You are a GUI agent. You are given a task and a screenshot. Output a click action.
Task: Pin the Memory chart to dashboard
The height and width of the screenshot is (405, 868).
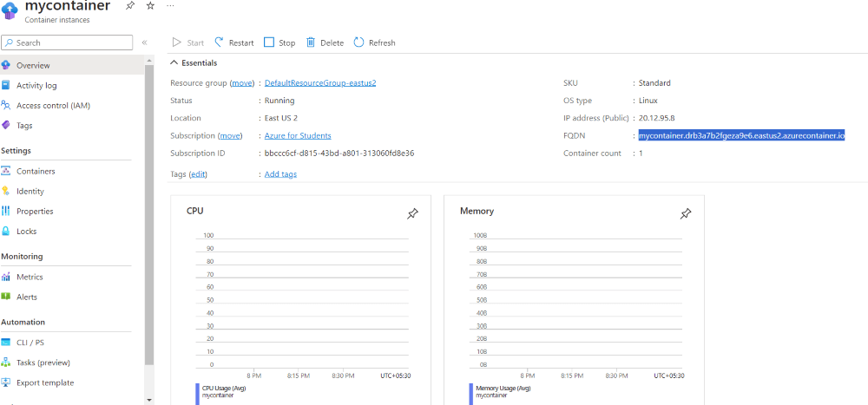686,214
